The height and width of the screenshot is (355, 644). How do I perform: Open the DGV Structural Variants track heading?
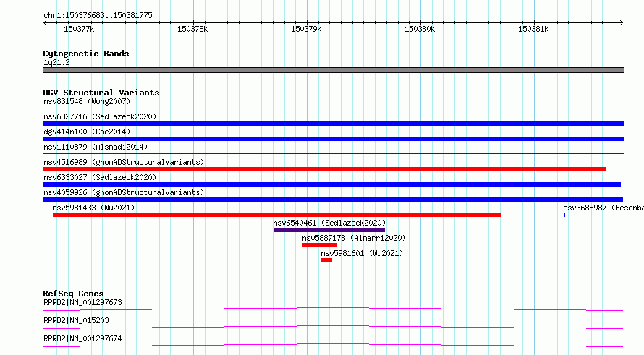point(101,93)
